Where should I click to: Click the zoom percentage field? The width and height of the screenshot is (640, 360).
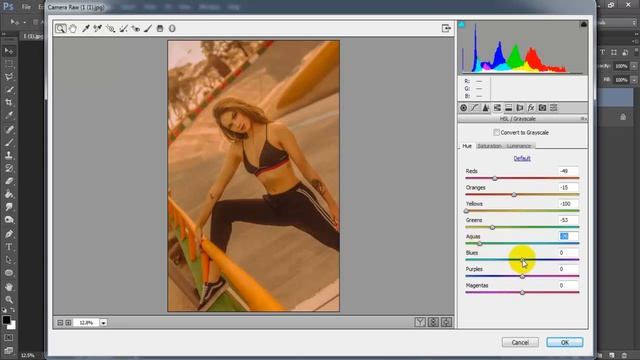point(86,322)
